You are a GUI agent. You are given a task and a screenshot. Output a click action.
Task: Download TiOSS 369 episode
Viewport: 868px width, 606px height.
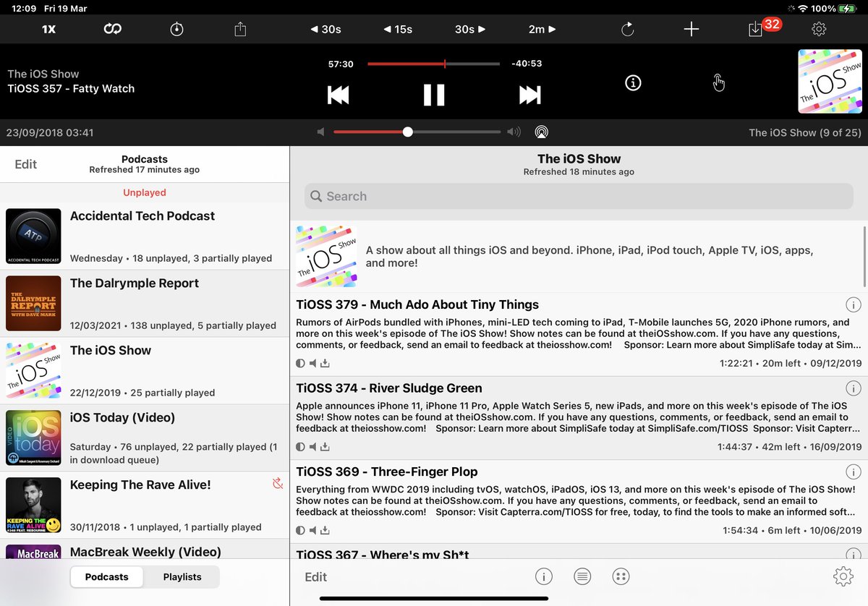pyautogui.click(x=325, y=530)
